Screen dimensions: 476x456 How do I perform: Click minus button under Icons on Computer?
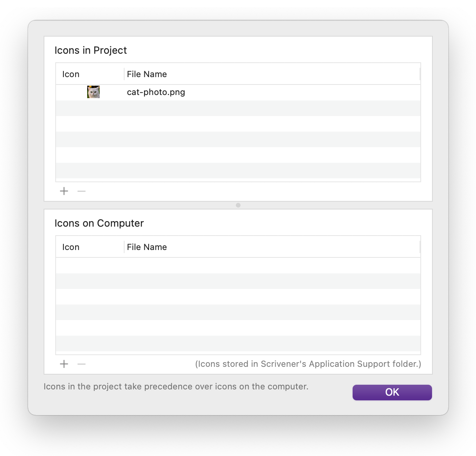point(81,364)
